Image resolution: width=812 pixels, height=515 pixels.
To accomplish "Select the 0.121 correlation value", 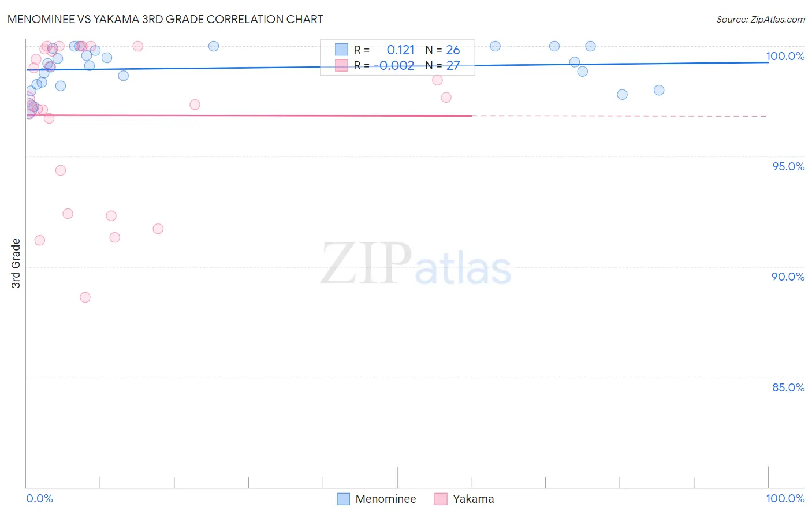I will coord(400,50).
